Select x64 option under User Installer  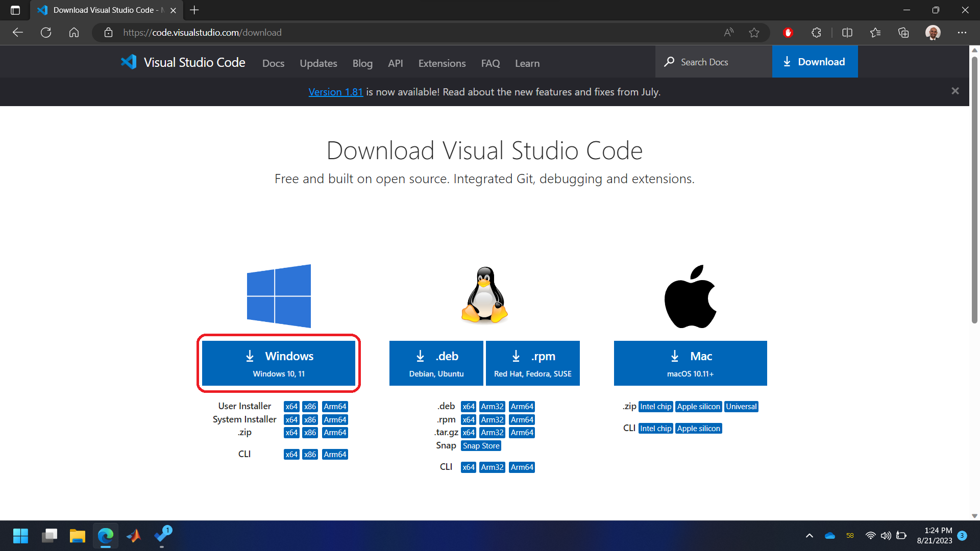click(291, 406)
